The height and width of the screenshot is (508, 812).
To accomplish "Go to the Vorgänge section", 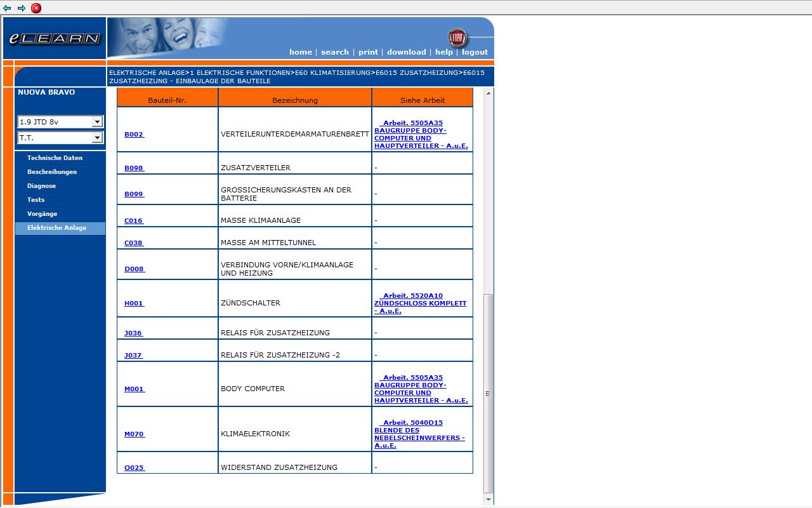I will click(x=42, y=214).
